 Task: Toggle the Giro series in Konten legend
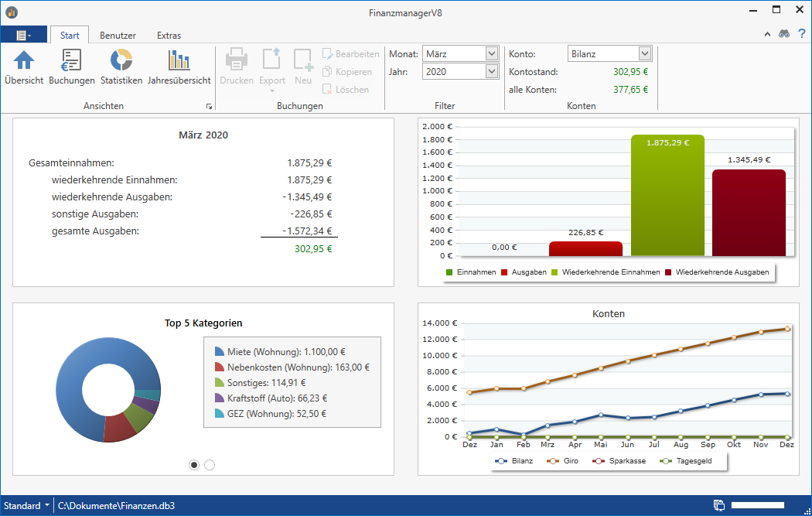[x=562, y=460]
